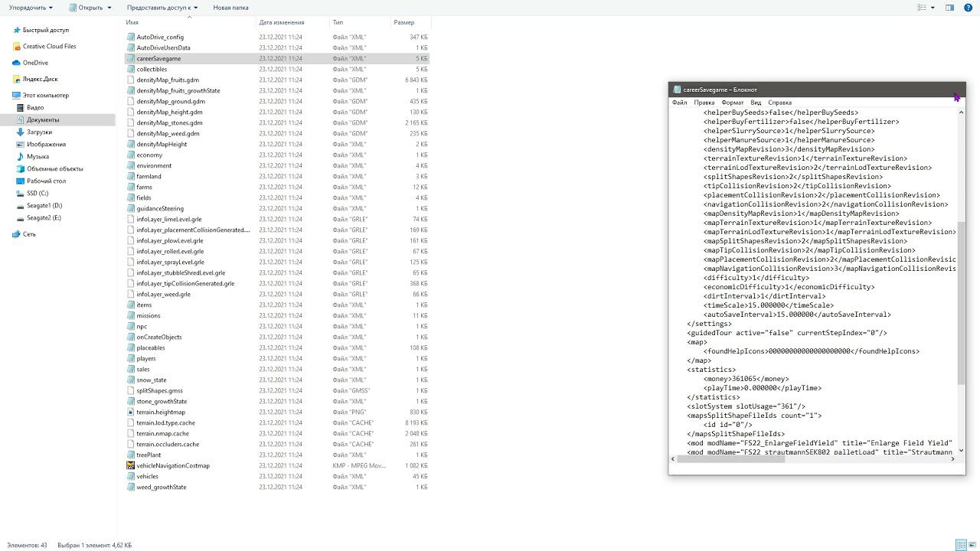The image size is (980, 551).
Task: Open the Вид menu in Notepad
Action: (x=756, y=103)
